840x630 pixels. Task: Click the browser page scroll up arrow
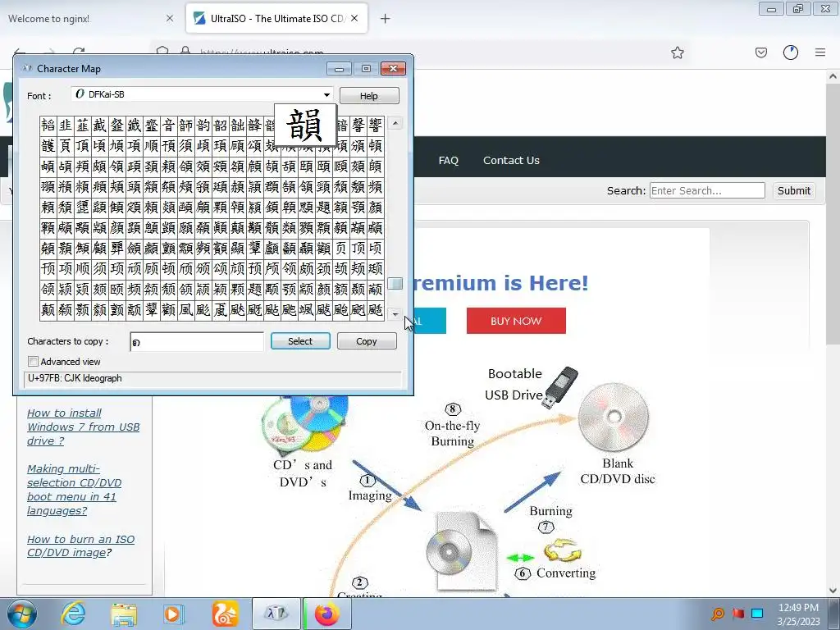tap(833, 76)
